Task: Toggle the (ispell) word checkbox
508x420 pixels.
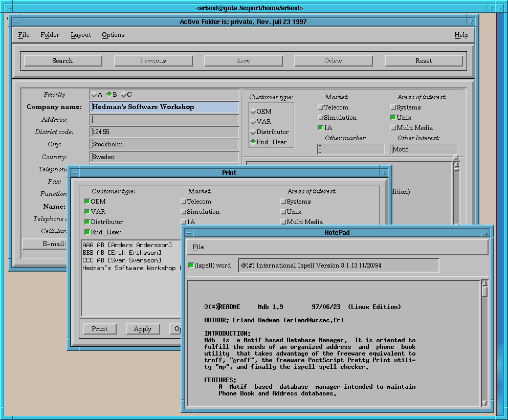Action: click(191, 266)
